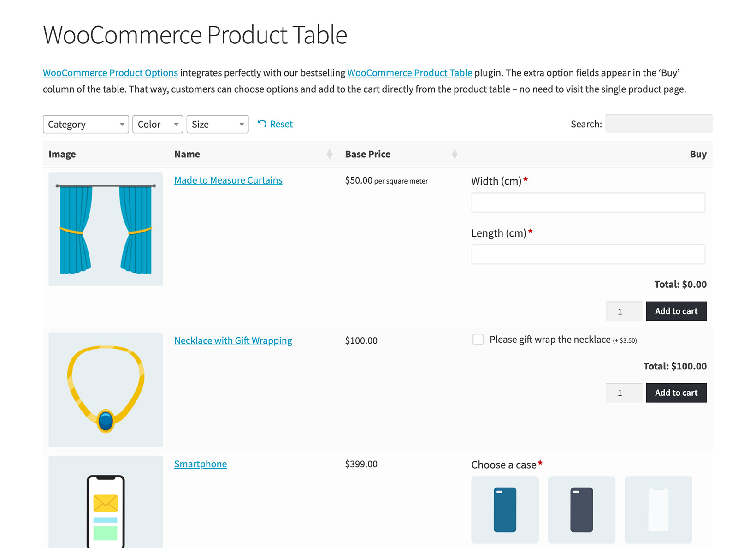Select the blue phone case option
The height and width of the screenshot is (548, 756).
click(x=505, y=510)
